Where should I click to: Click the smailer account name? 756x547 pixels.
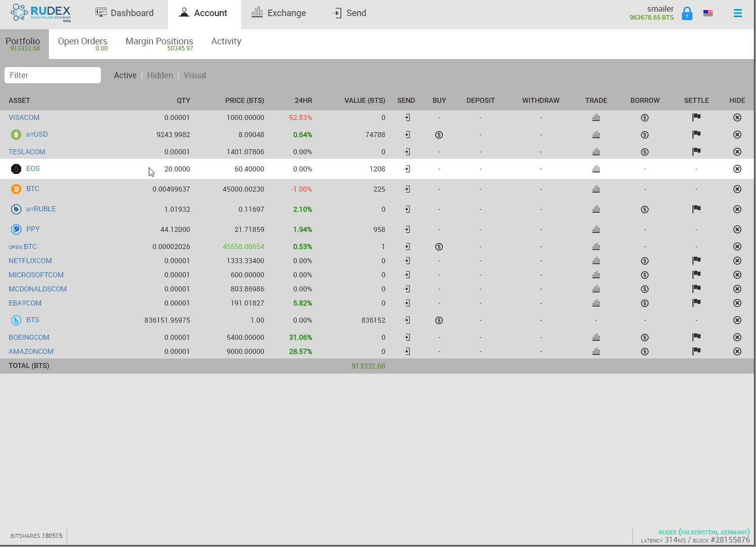click(x=660, y=9)
